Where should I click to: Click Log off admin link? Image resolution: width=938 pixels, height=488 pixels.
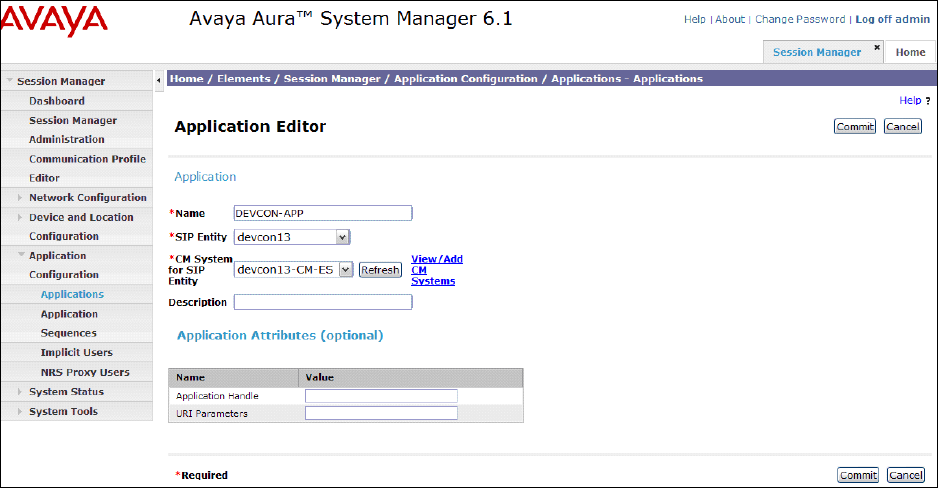(892, 19)
